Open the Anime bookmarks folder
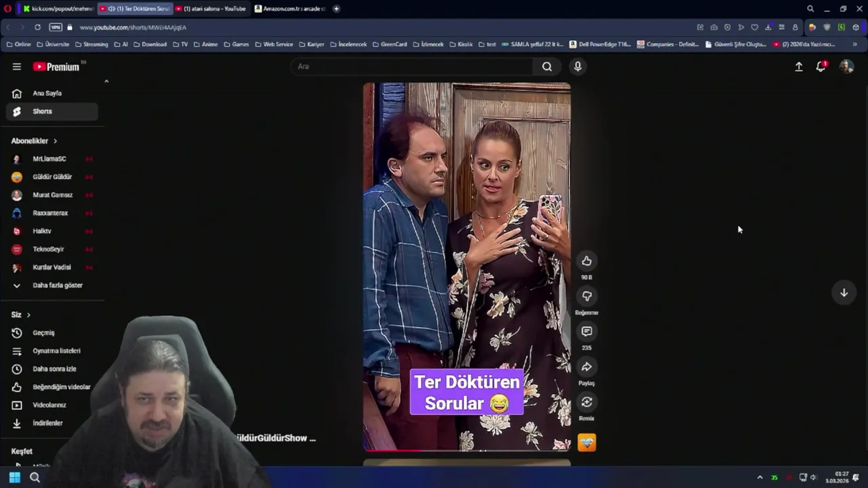Screen dimensions: 868x488 coord(205,44)
